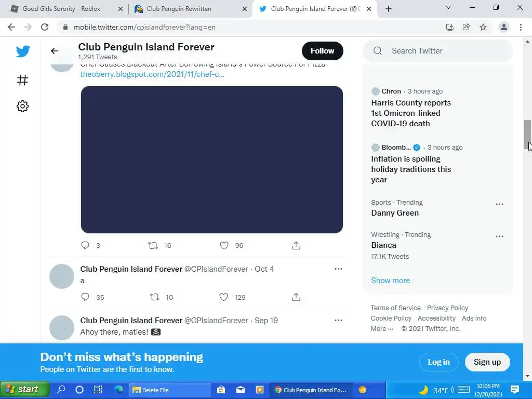Click the install app icon in address bar

(450, 27)
